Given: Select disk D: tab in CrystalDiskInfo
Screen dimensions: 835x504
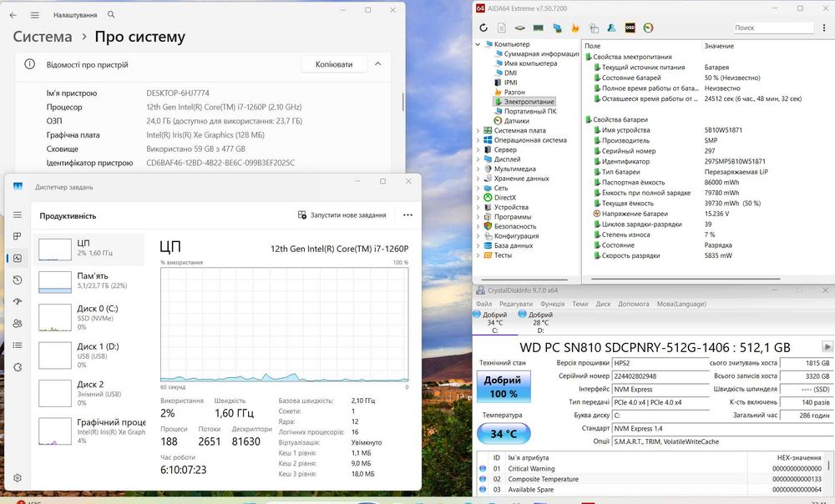Looking at the screenshot, I should [540, 323].
